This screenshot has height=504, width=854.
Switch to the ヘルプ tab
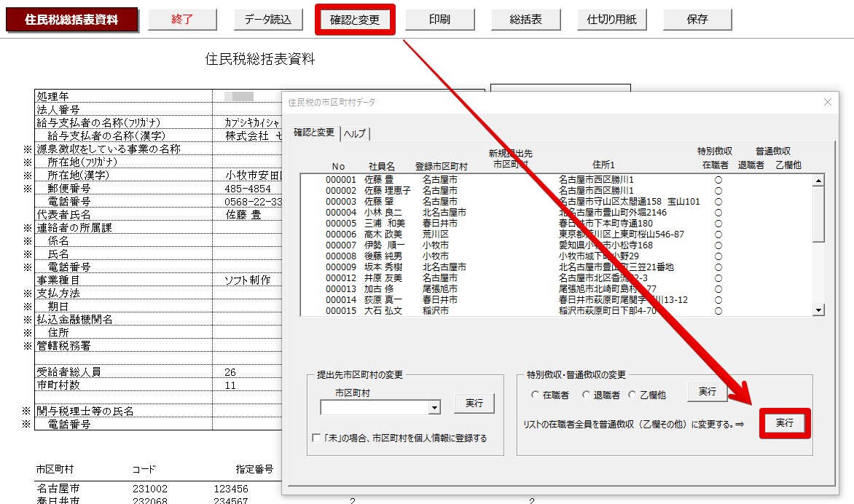(355, 133)
